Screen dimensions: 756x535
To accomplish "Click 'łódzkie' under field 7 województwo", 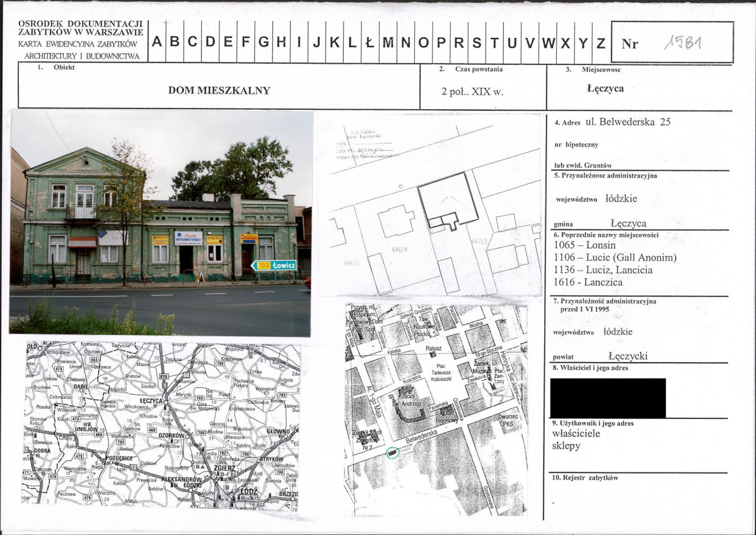I will click(618, 331).
